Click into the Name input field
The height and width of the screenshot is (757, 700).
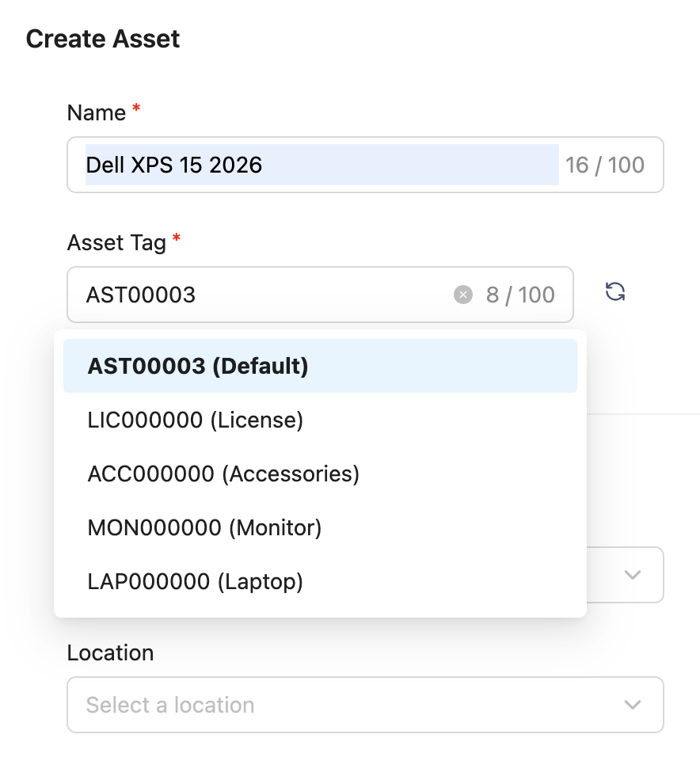(366, 165)
